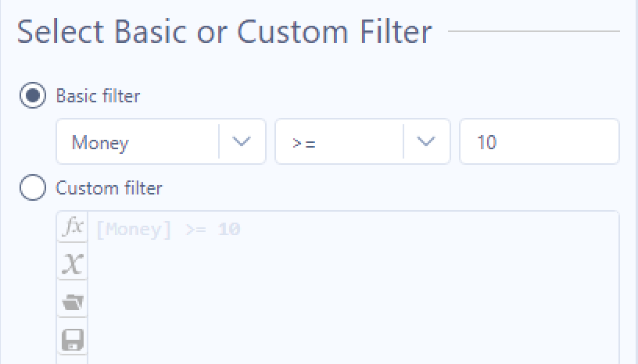
Task: Select the Custom filter radio button
Action: click(x=33, y=187)
